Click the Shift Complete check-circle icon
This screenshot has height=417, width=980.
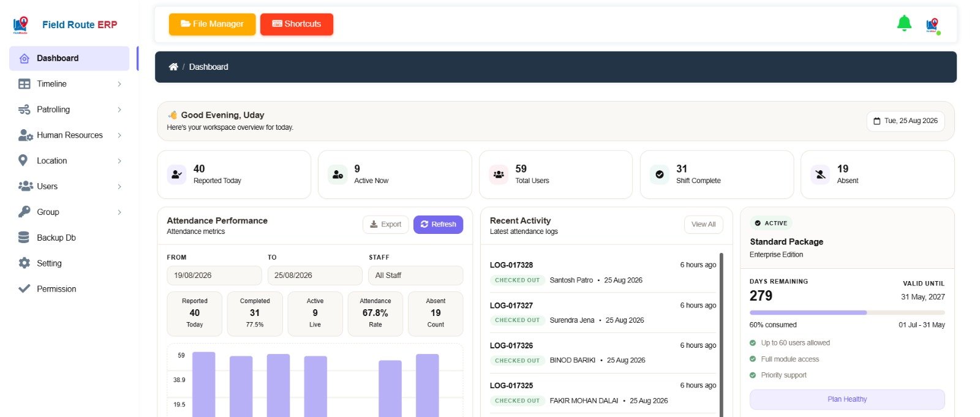click(660, 175)
